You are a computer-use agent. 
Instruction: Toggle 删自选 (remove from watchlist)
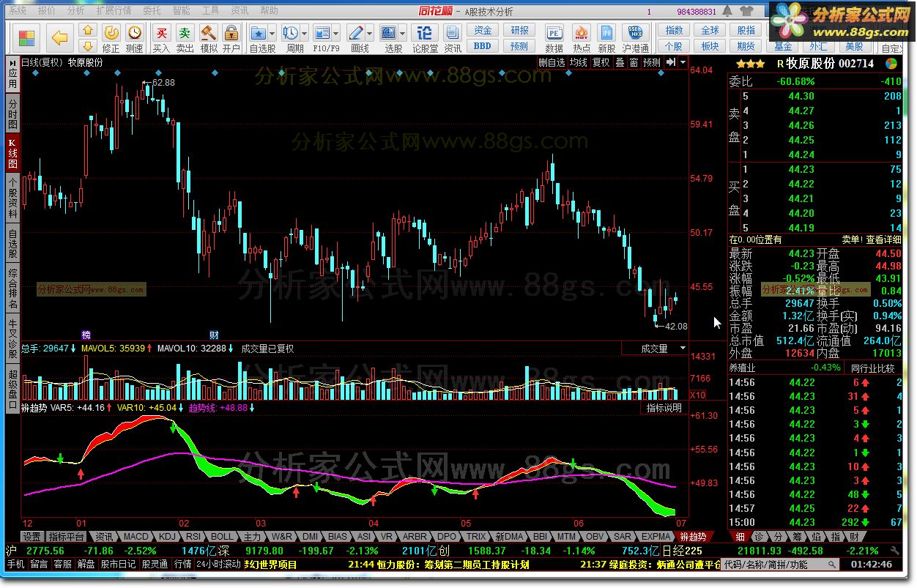(552, 63)
